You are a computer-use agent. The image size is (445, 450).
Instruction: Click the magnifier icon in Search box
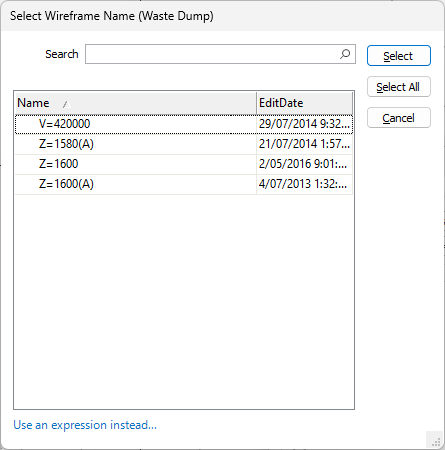click(x=345, y=54)
